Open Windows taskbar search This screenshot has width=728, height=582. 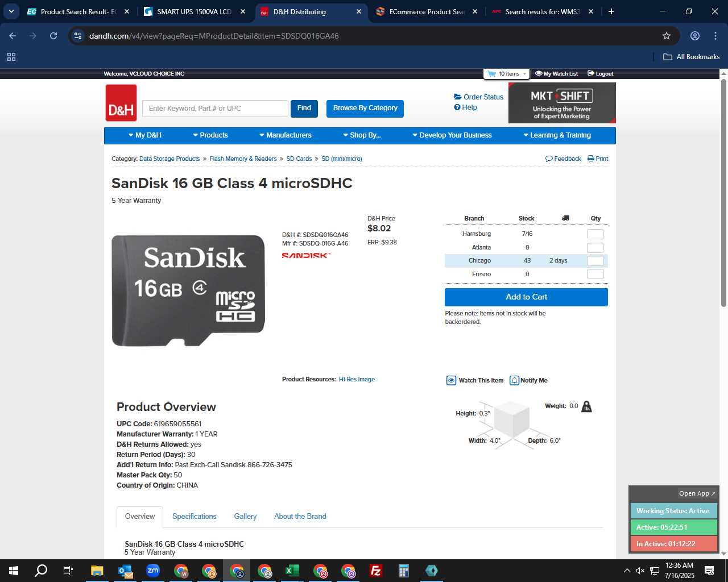(x=41, y=571)
